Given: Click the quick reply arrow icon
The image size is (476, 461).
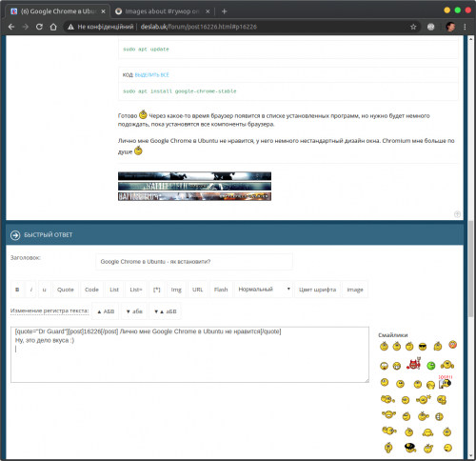Looking at the screenshot, I should pyautogui.click(x=15, y=235).
